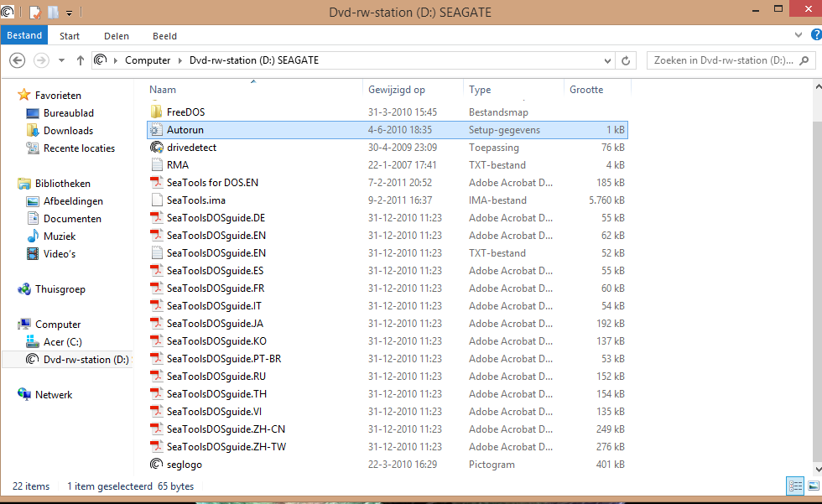Select the SeaToolsDOSguide.TH file name
This screenshot has height=504, width=822.
[x=216, y=394]
